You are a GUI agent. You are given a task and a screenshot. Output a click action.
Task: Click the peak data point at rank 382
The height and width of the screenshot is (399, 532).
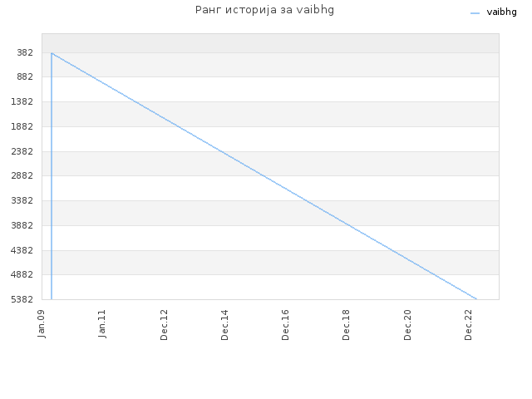pyautogui.click(x=52, y=53)
